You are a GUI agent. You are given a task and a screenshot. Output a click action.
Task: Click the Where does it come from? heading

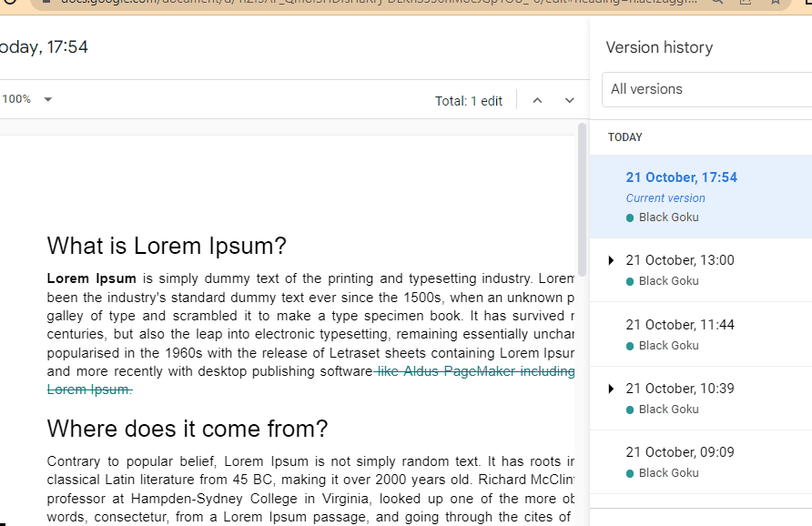tap(187, 429)
